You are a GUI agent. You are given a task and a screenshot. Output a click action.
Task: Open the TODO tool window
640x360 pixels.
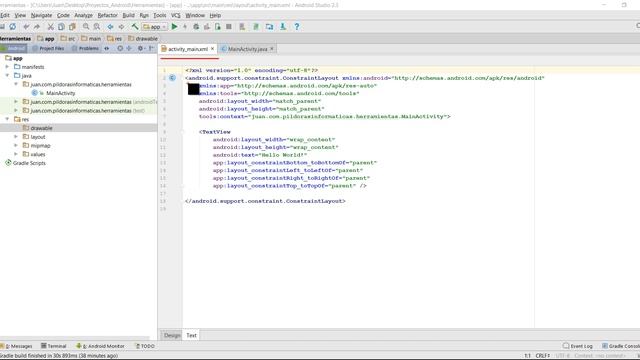point(145,346)
